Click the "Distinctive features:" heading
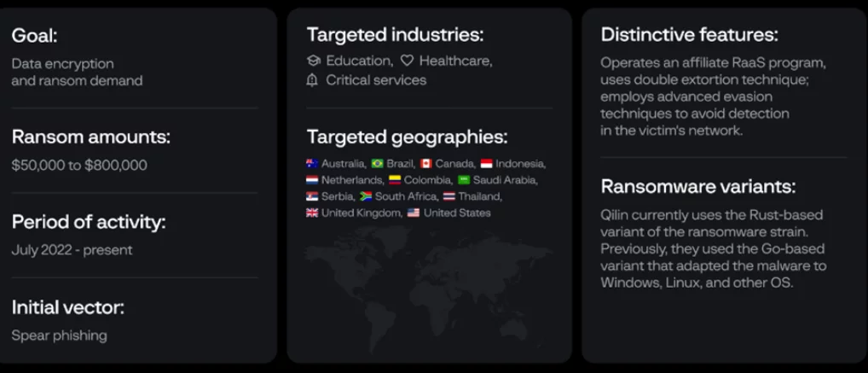Viewport: 868px width, 373px height. (x=689, y=35)
